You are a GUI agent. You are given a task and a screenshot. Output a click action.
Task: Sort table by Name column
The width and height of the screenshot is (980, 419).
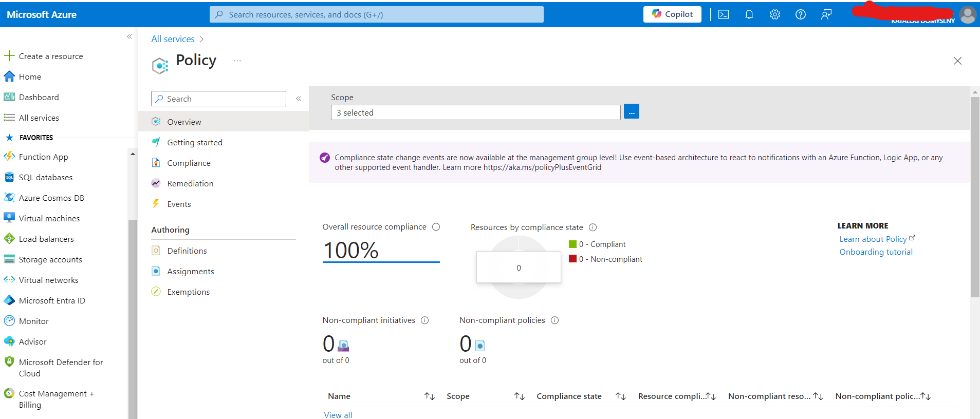430,396
